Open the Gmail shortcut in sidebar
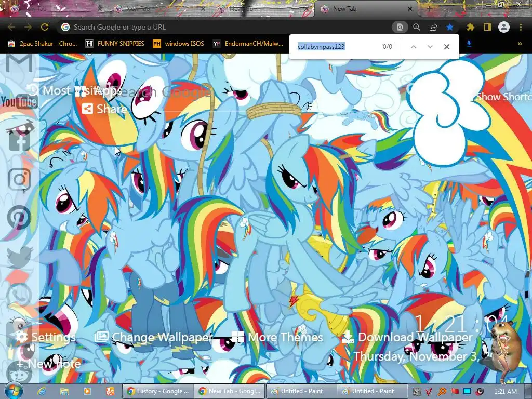The width and height of the screenshot is (532, 399). tap(19, 63)
